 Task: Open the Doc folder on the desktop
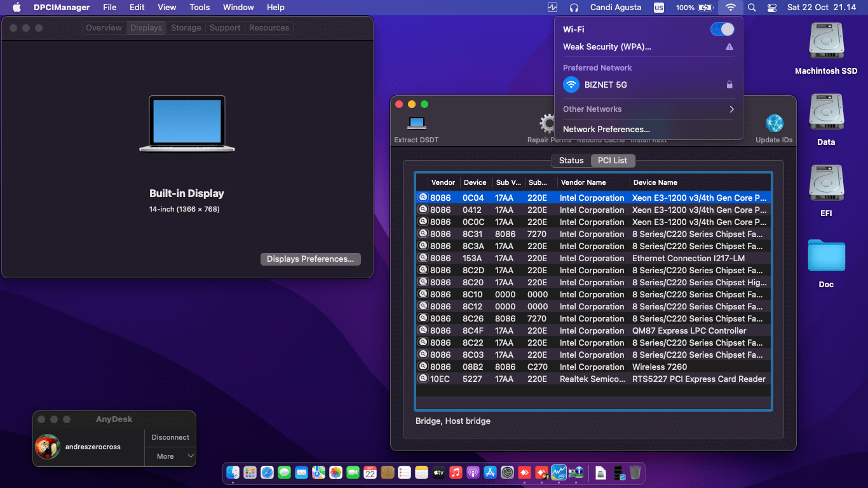tap(826, 255)
